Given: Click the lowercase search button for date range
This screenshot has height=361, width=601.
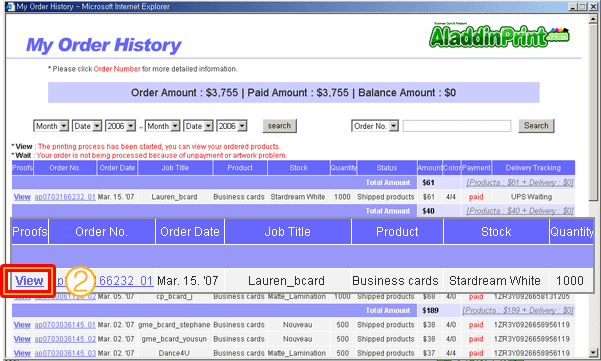Looking at the screenshot, I should 279,126.
